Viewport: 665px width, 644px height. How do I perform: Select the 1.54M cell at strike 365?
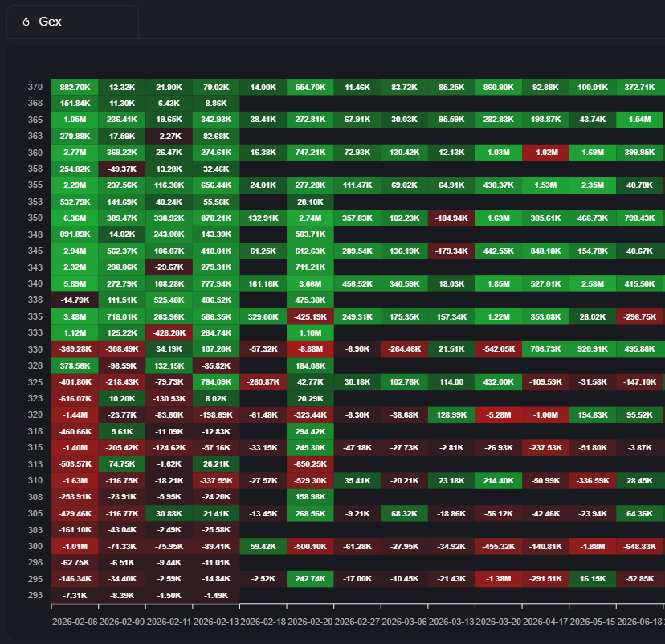[639, 120]
